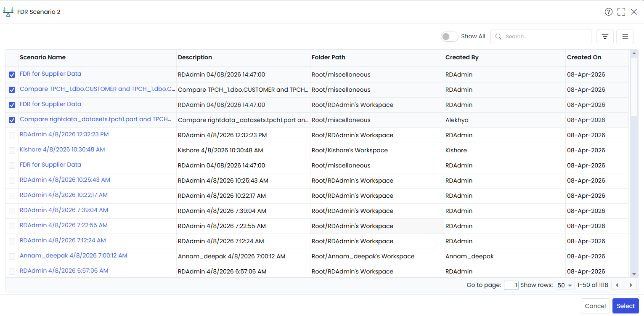Click the fullscreen expand icon
Screen dimensions: 644x316
(x=621, y=12)
